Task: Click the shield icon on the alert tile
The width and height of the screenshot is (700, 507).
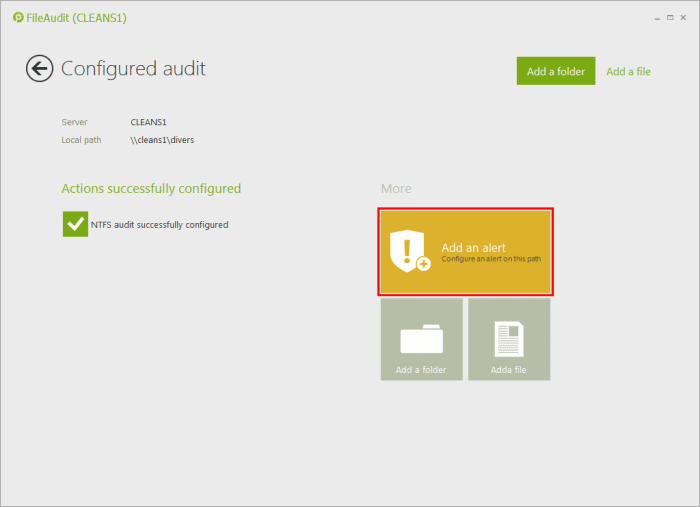Action: [408, 252]
